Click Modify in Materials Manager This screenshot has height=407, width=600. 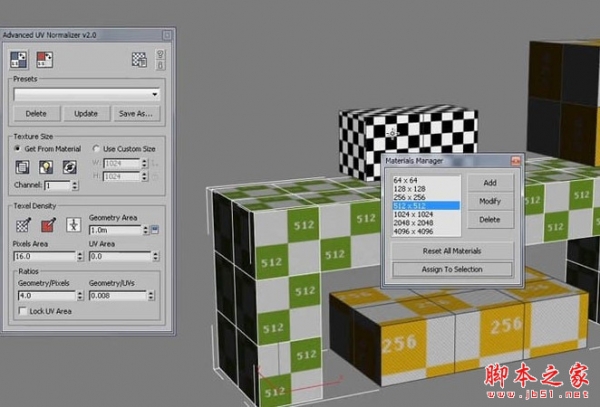click(x=490, y=201)
